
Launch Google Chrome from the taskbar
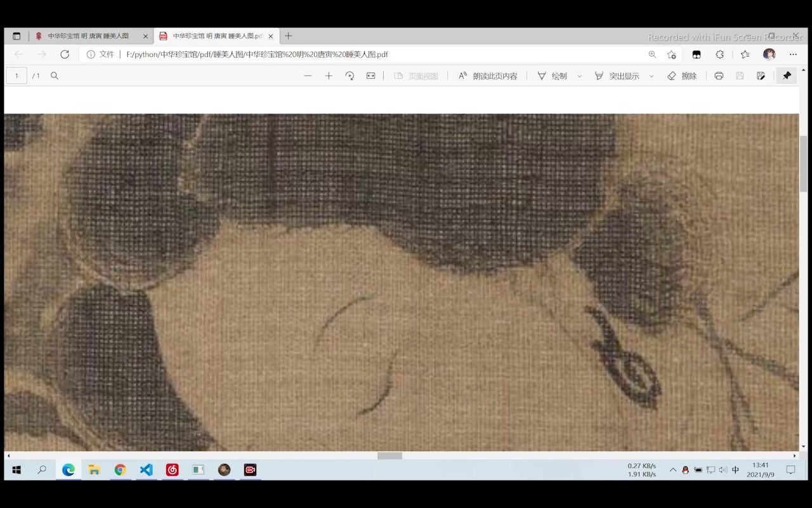point(120,470)
